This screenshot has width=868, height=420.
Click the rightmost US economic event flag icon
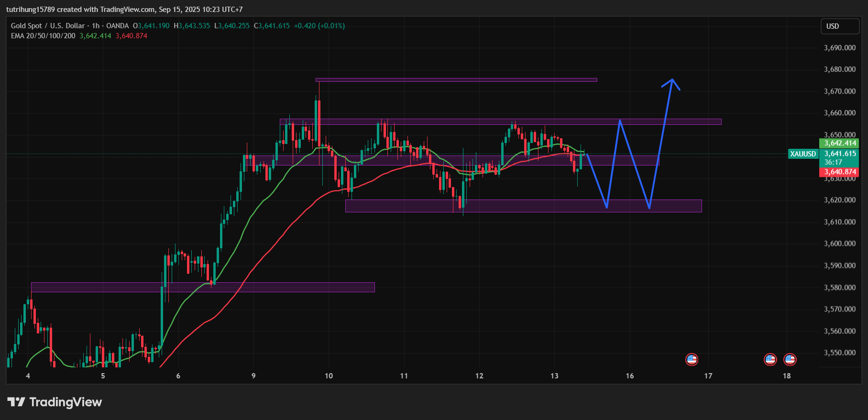[790, 359]
